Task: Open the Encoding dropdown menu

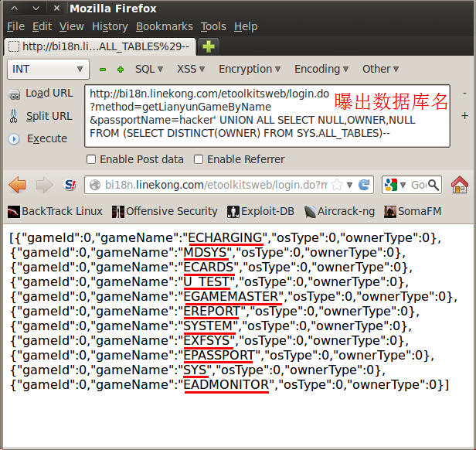Action: point(321,70)
